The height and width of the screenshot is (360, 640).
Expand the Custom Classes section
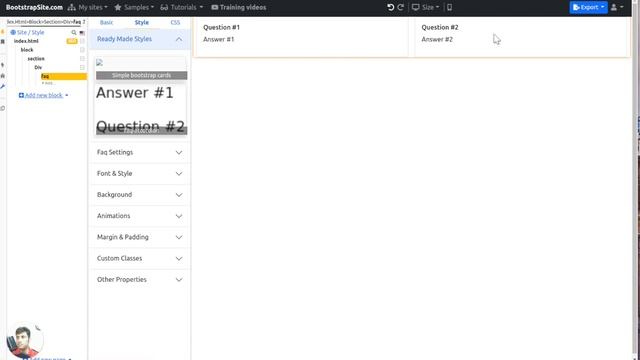pyautogui.click(x=140, y=258)
